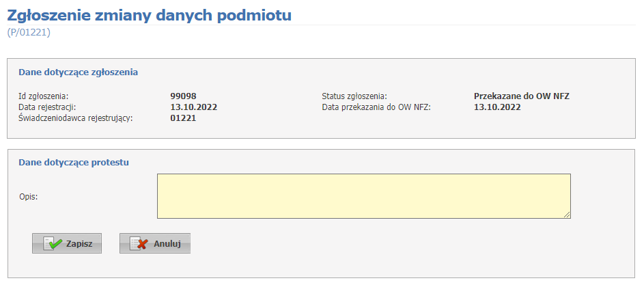Viewport: 644px width, 285px height.
Task: Click the status value Przekazane do OW NFZ
Action: 522,96
